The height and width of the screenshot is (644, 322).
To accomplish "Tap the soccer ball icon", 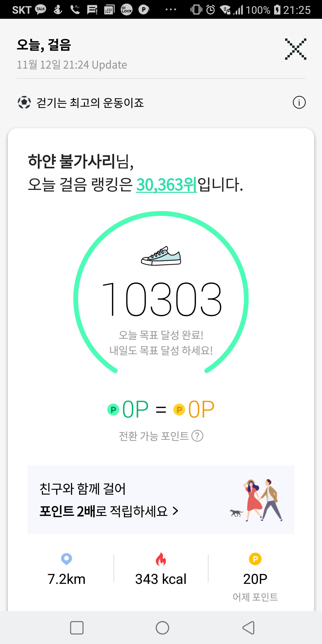I will pyautogui.click(x=24, y=102).
